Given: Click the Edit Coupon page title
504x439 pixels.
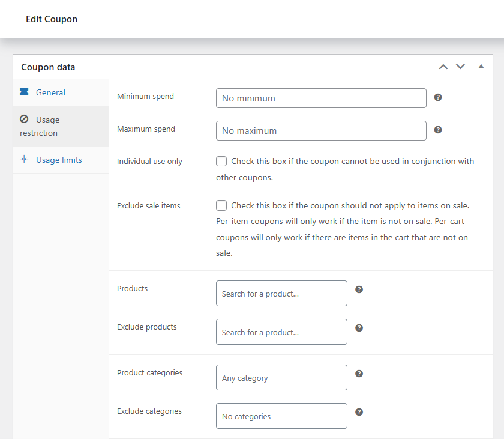Looking at the screenshot, I should (52, 19).
